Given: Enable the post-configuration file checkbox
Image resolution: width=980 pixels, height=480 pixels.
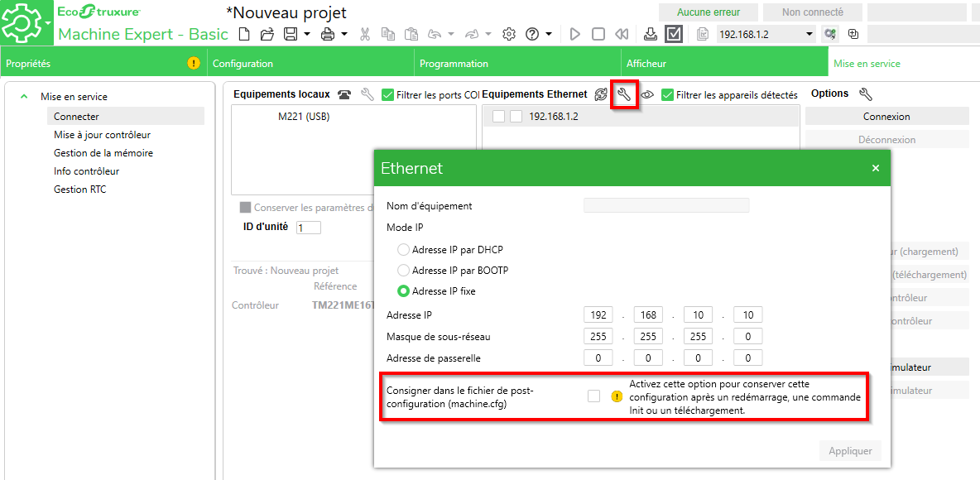Looking at the screenshot, I should tap(593, 396).
